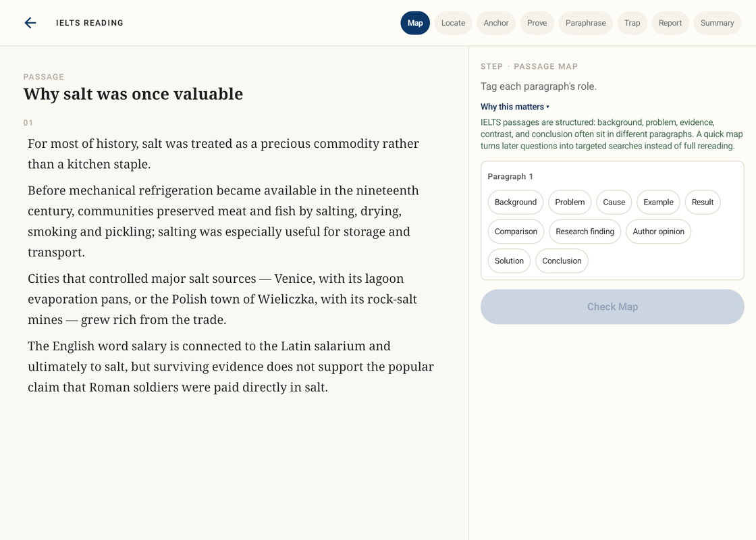Select the Map step tab

[x=415, y=23]
